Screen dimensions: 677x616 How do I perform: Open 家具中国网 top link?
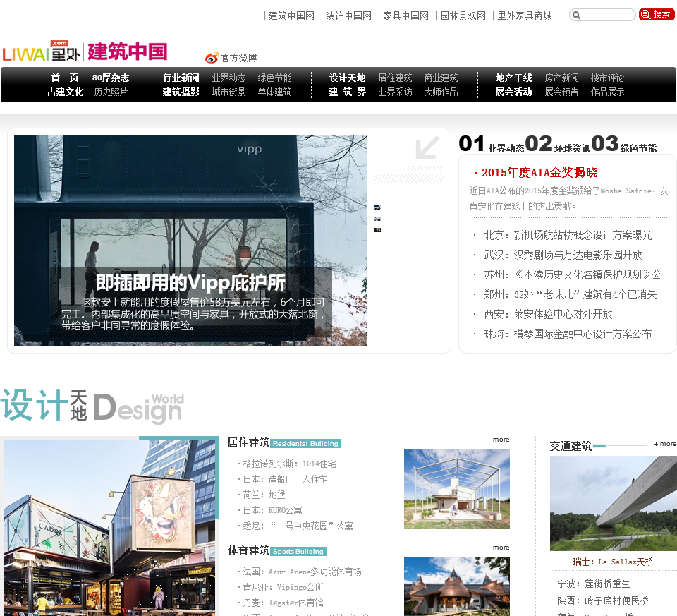(x=406, y=16)
